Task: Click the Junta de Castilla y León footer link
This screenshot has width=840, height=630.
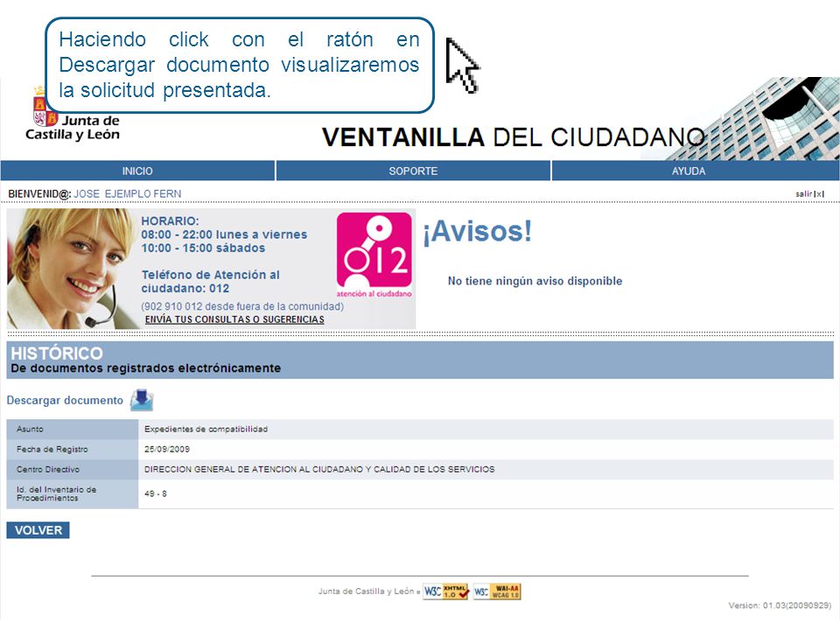Action: click(x=366, y=591)
